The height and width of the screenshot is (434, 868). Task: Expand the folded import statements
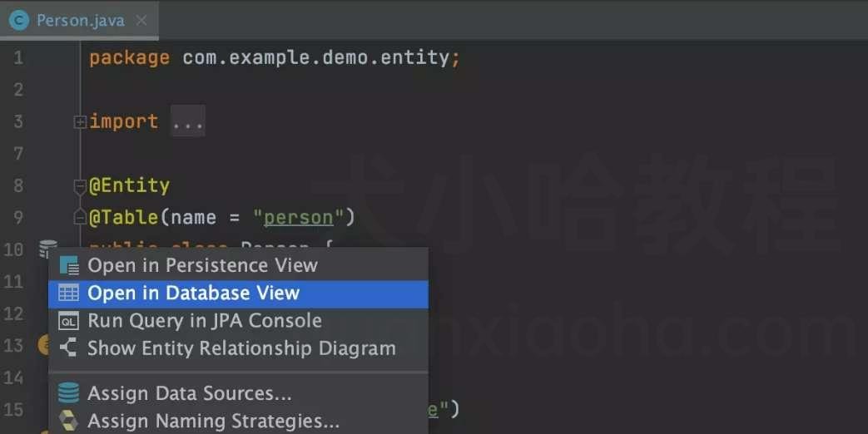tap(80, 121)
